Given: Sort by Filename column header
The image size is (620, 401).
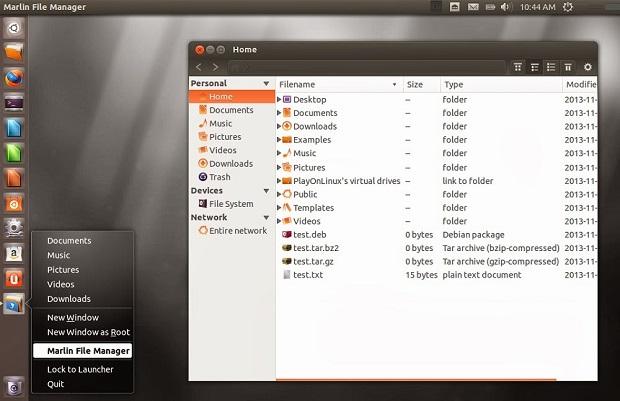Looking at the screenshot, I should click(339, 84).
